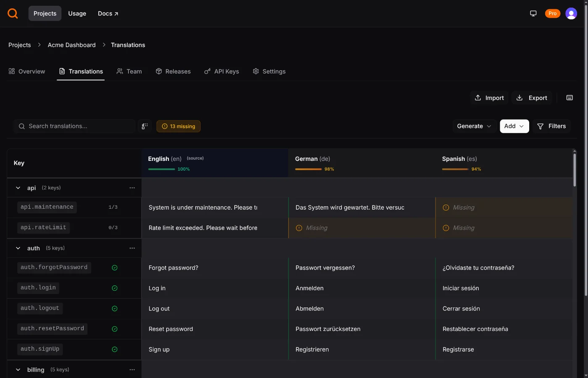The image size is (588, 378).
Task: Click the Export button
Action: pyautogui.click(x=532, y=98)
